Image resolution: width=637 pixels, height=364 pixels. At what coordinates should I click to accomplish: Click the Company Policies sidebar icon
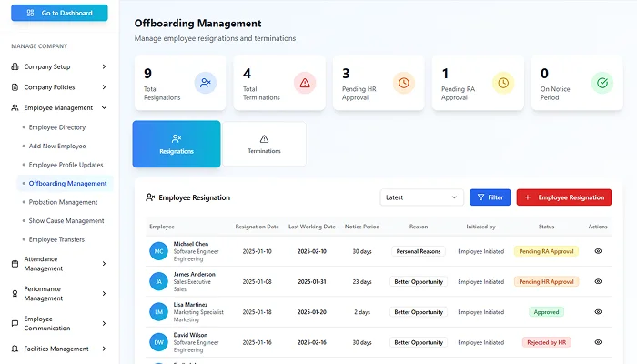click(x=15, y=87)
